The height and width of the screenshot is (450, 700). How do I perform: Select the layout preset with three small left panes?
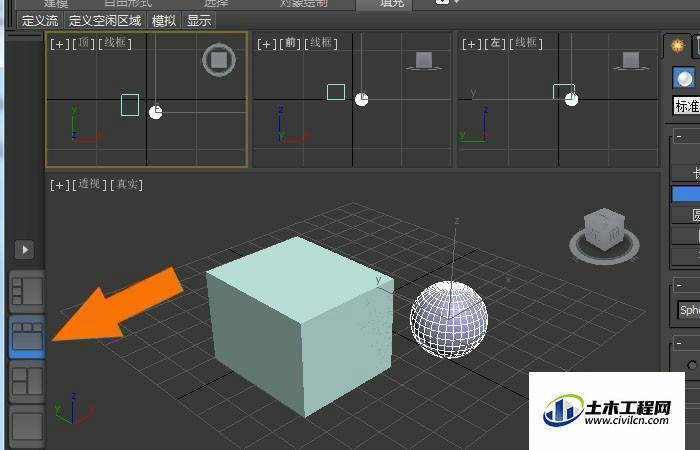pos(27,292)
